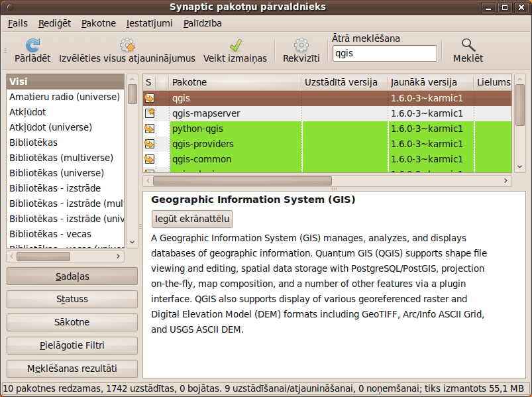Click package list scroll left arrow
The height and width of the screenshot is (397, 532).
148,180
